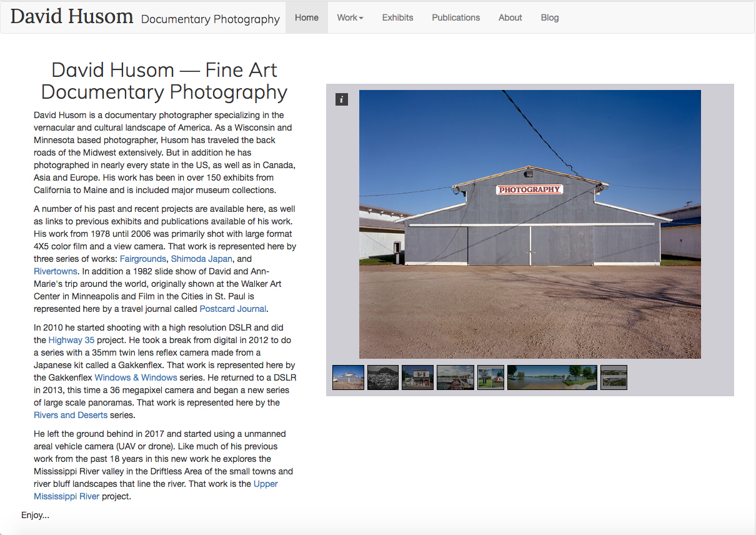Open the About page
The image size is (756, 535).
pyautogui.click(x=510, y=17)
